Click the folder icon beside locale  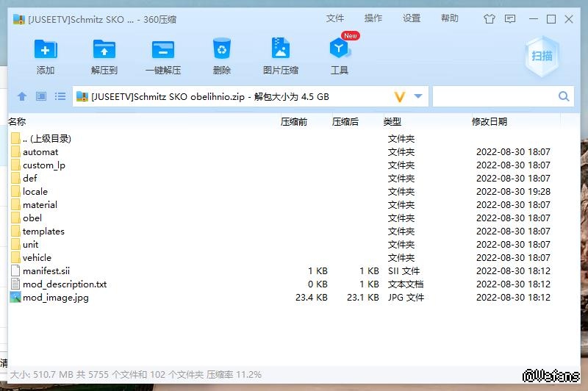[15, 192]
